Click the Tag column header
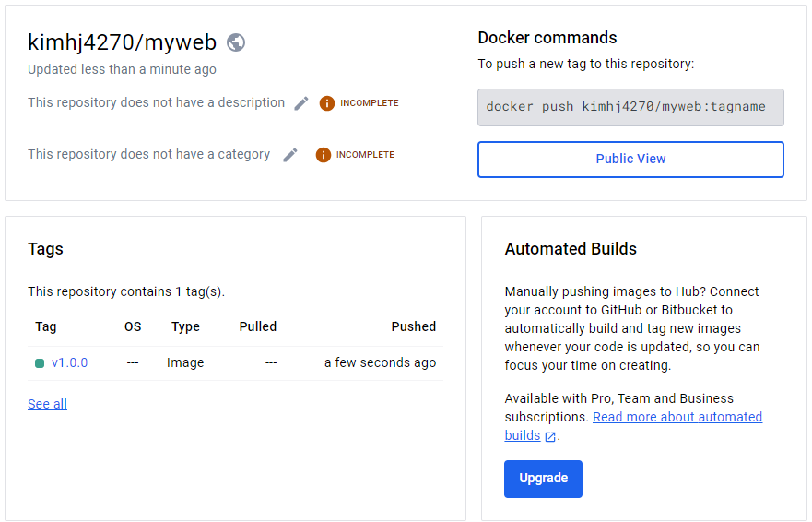Viewport: 812px width, 522px height. (45, 326)
